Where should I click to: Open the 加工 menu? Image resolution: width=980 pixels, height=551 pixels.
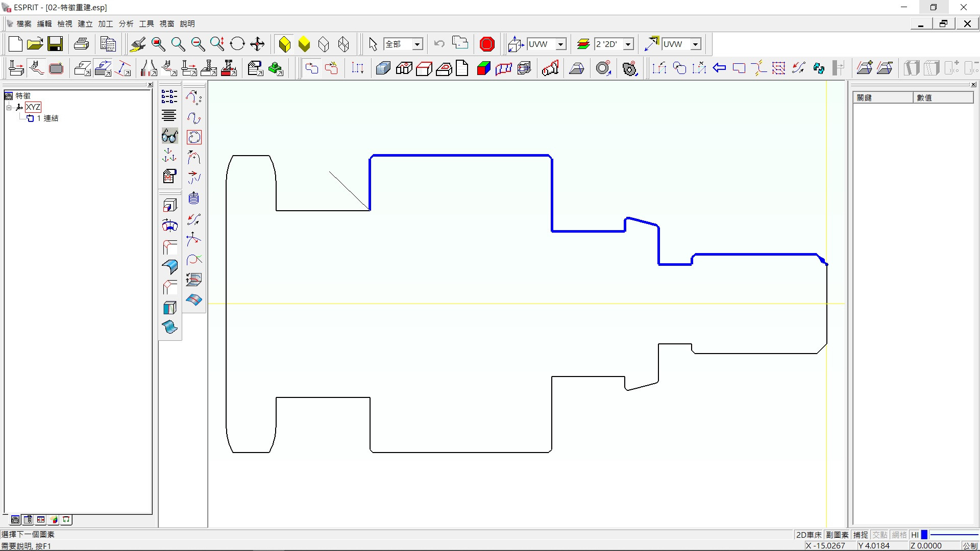point(105,23)
